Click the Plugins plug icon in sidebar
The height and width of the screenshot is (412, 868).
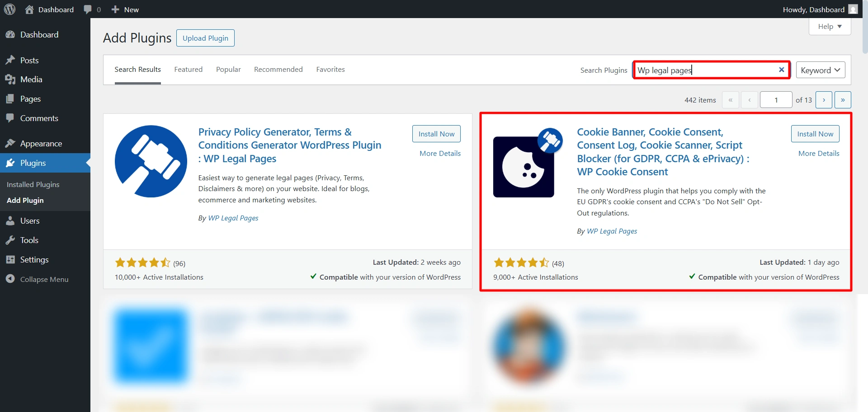pos(10,163)
